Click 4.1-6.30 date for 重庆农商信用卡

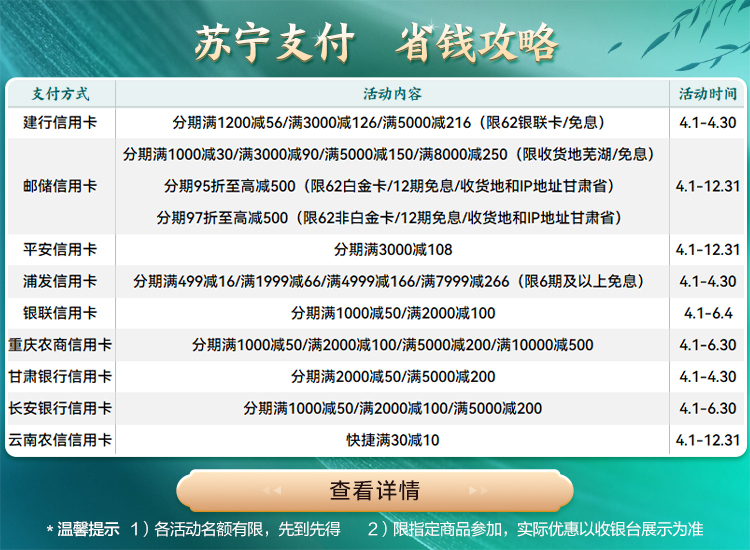click(708, 345)
